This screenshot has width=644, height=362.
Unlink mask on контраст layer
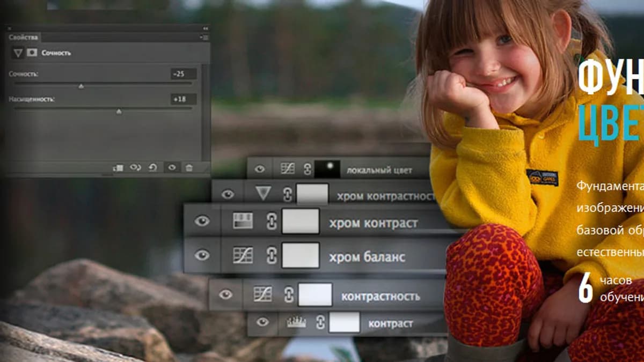coord(321,322)
